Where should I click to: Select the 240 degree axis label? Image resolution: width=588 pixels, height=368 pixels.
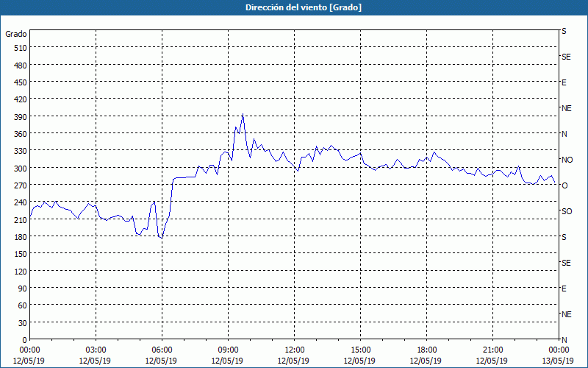(21, 202)
